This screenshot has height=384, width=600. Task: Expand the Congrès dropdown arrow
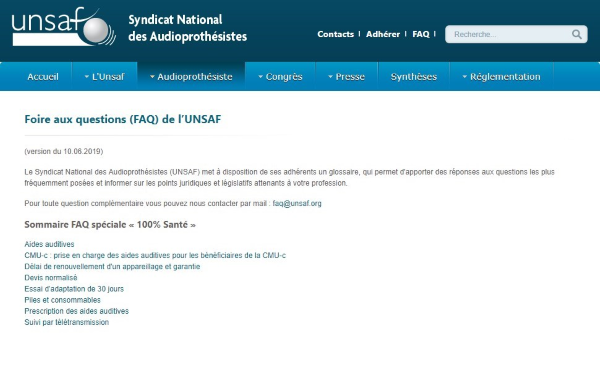point(260,77)
